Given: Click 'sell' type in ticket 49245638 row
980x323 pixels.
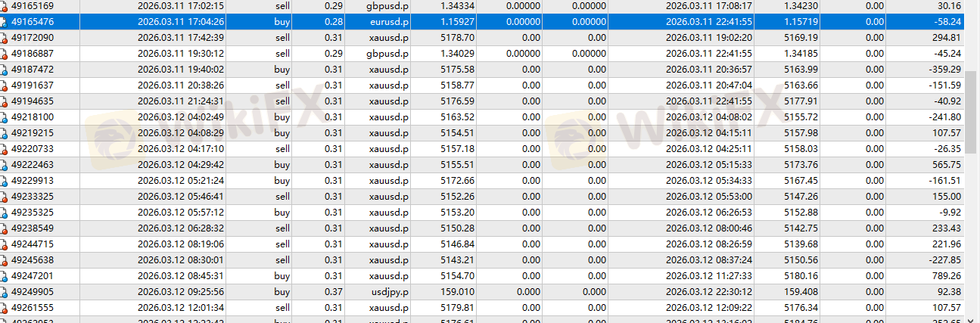Looking at the screenshot, I should 283,260.
